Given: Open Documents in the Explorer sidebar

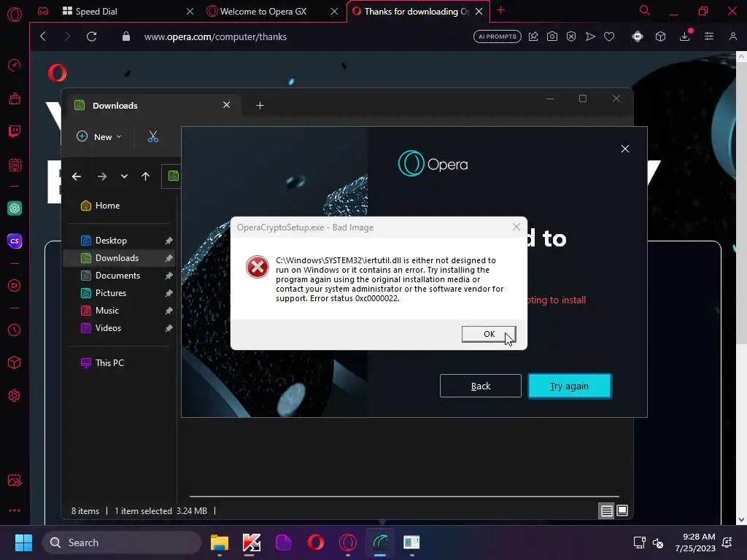Looking at the screenshot, I should click(x=117, y=276).
